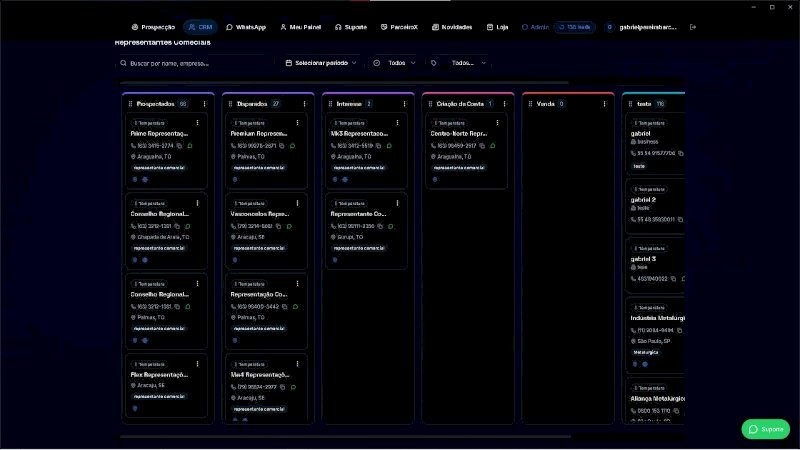Screen dimensions: 800x450
Task: Copy phone on Representante Co card
Action: pos(380,227)
